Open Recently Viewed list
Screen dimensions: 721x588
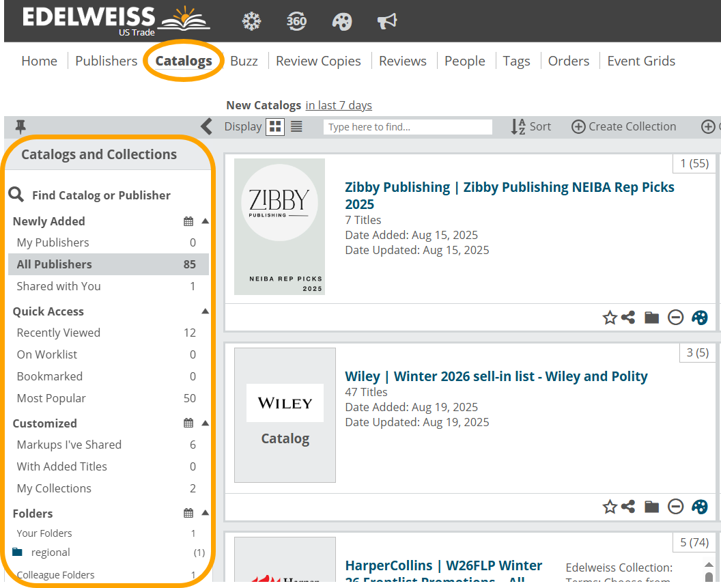click(109, 333)
